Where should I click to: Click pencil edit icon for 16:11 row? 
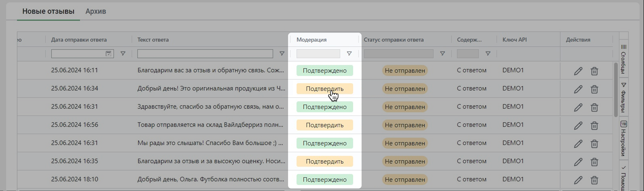click(x=578, y=71)
